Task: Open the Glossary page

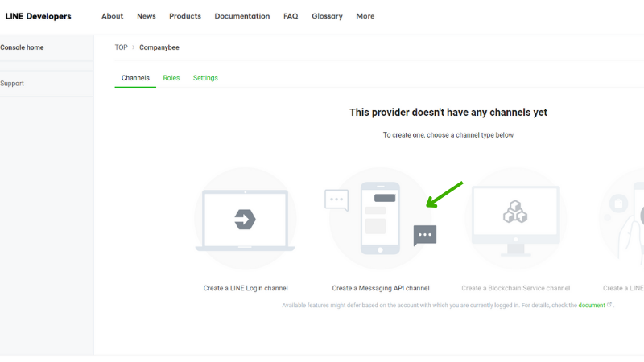Action: 327,16
